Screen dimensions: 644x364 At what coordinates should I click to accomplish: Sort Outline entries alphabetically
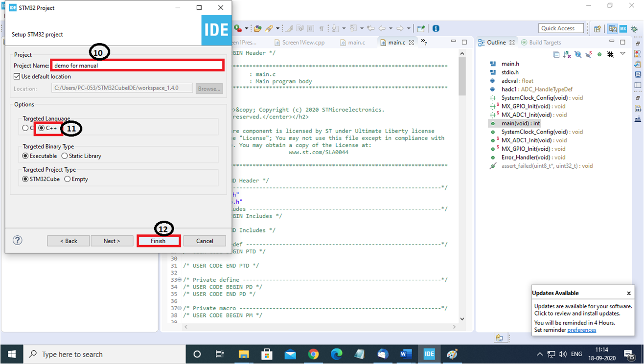567,54
